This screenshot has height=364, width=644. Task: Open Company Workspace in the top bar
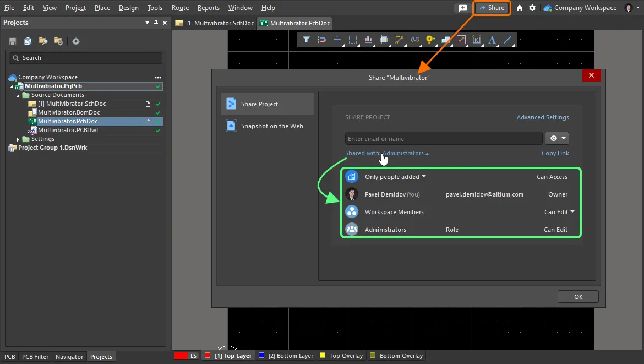(580, 8)
